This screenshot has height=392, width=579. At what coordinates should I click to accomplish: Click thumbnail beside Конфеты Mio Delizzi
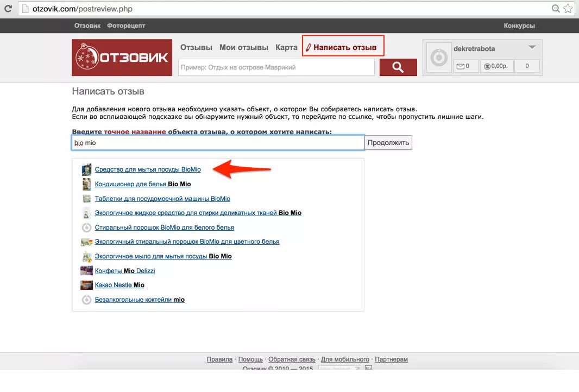click(x=86, y=270)
